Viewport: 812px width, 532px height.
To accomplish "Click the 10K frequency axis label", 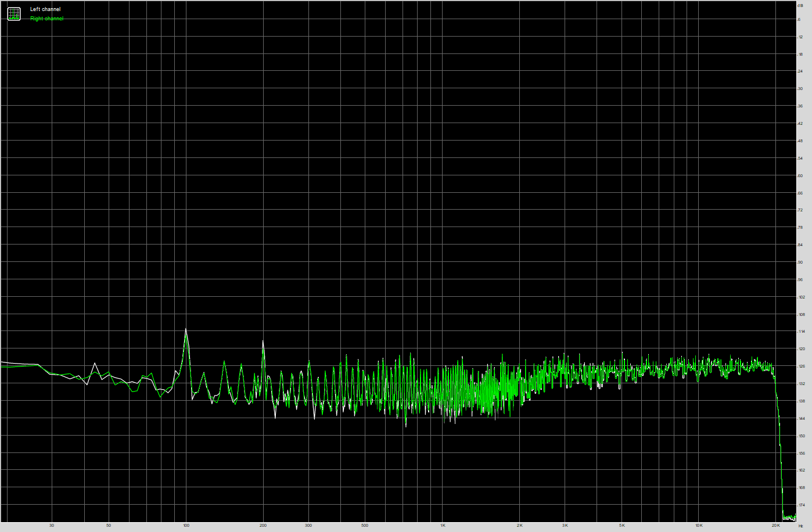I will [699, 526].
